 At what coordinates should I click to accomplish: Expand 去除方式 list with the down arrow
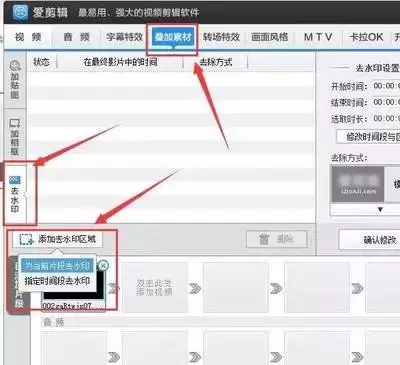pos(380,210)
